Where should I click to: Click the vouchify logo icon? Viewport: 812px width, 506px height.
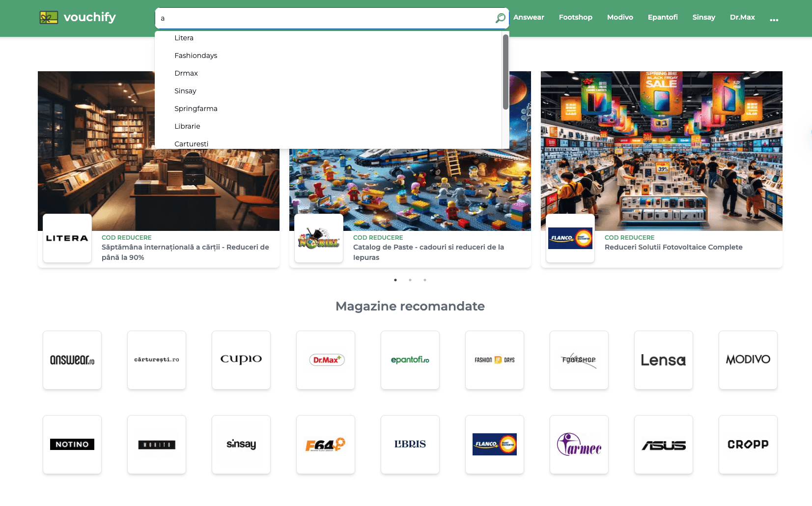point(49,18)
